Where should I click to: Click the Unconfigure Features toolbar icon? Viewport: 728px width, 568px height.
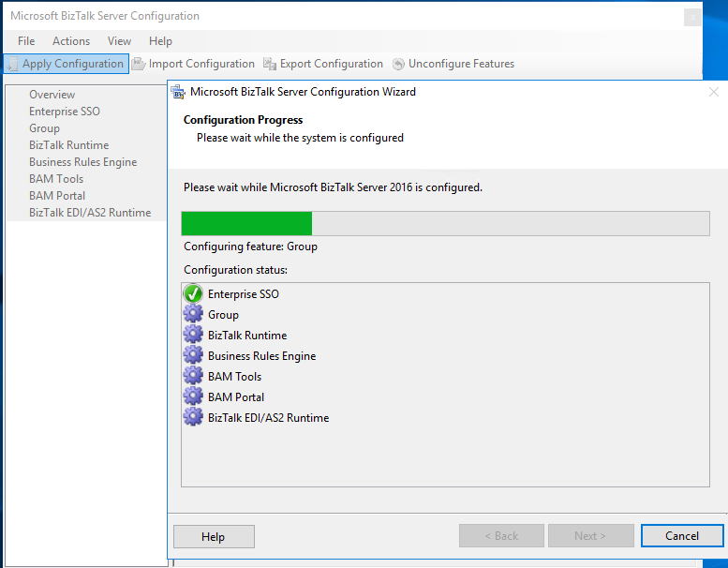coord(398,64)
